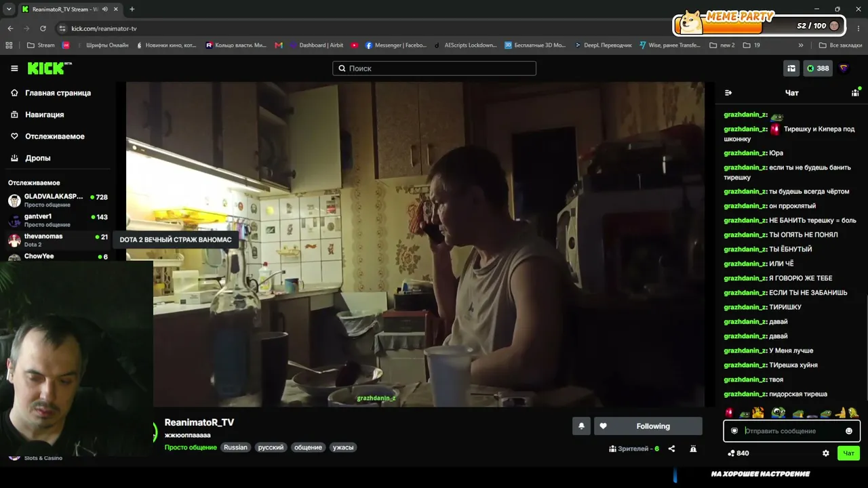Viewport: 868px width, 488px height.
Task: Toggle stream notifications with the bell icon
Action: point(581,426)
